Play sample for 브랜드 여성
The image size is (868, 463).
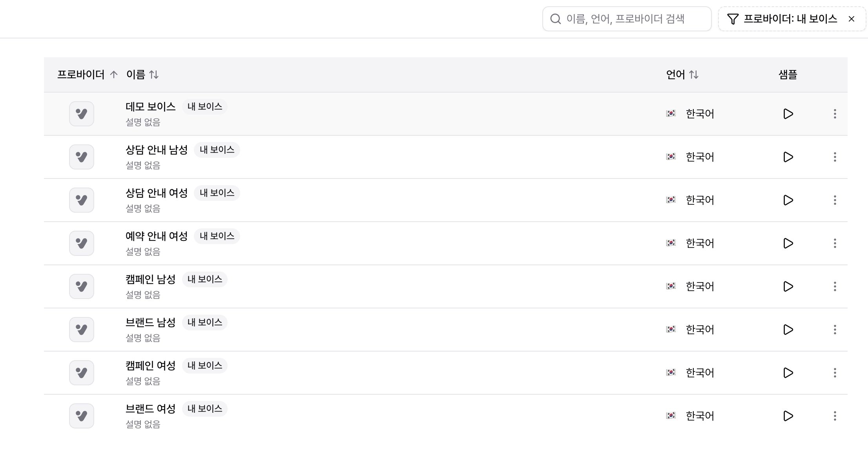click(x=788, y=416)
